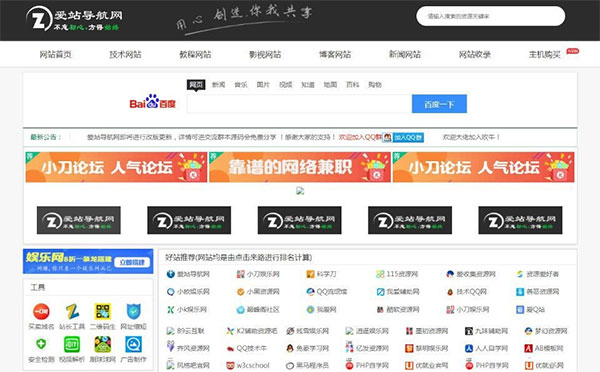Select the 音乐 search tab
Image resolution: width=600 pixels, height=372 pixels.
point(241,85)
